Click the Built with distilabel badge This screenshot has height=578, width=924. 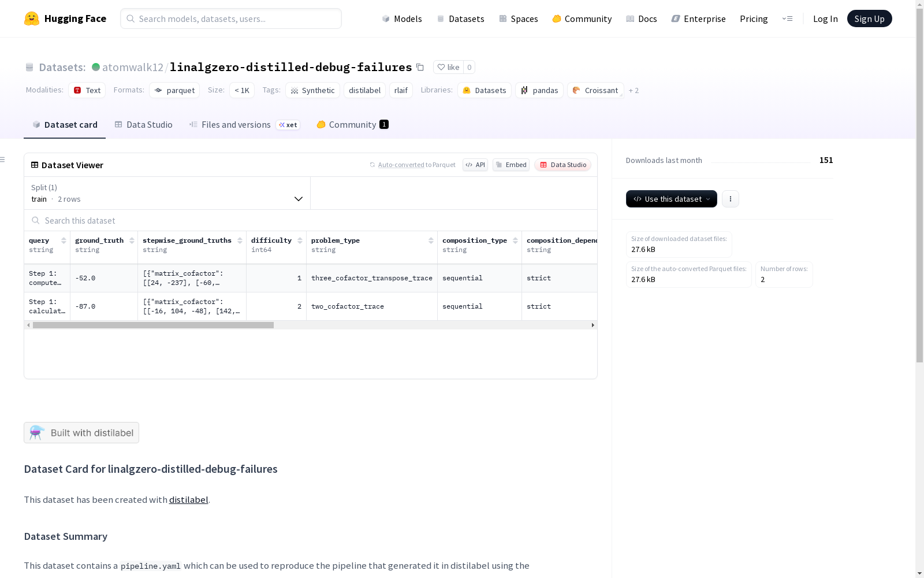tap(81, 433)
